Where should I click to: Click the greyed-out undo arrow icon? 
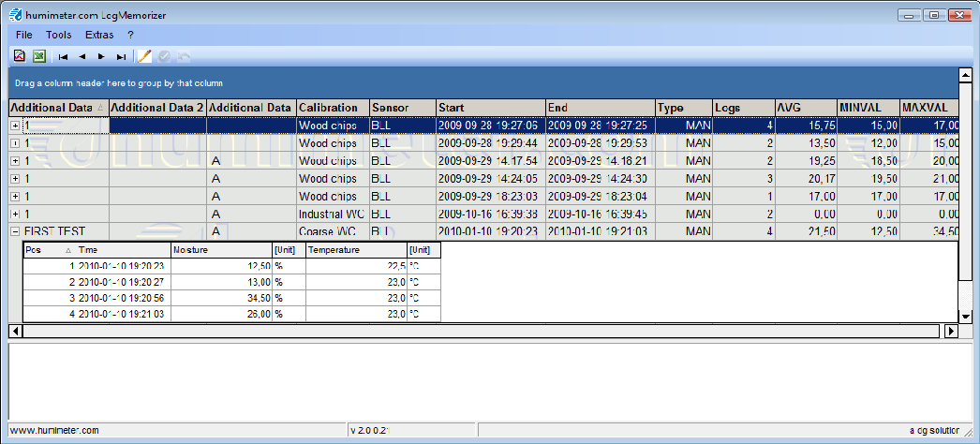(x=184, y=57)
